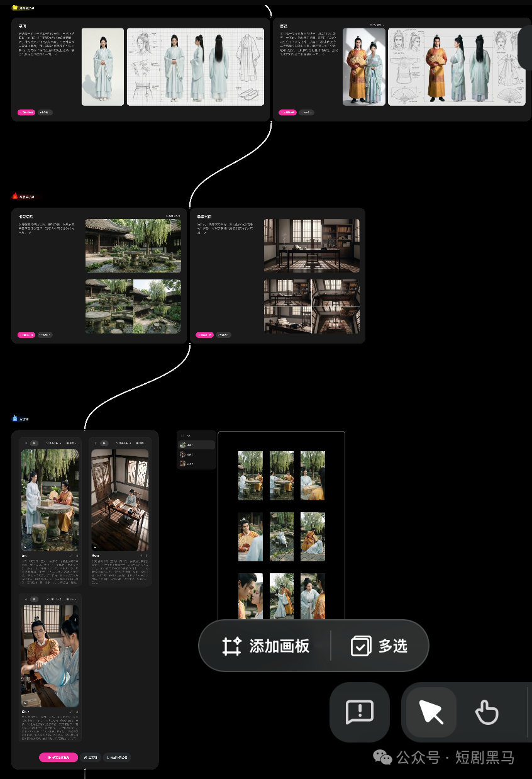Open the woman in hanfu portrait thumbnail

103,67
